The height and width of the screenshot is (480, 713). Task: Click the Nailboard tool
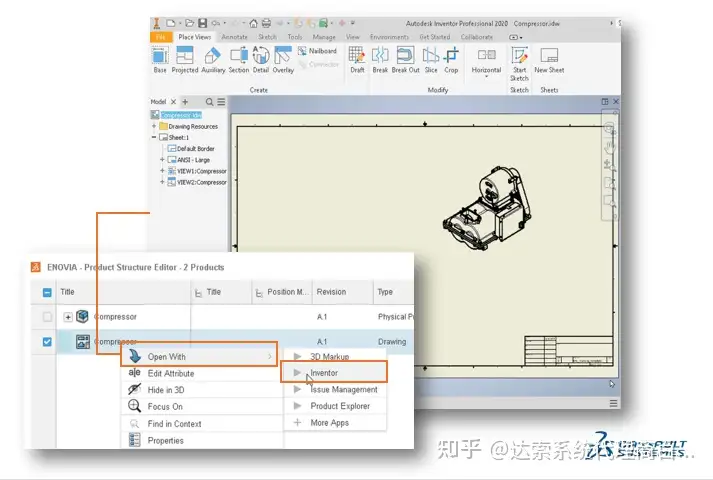(x=317, y=51)
